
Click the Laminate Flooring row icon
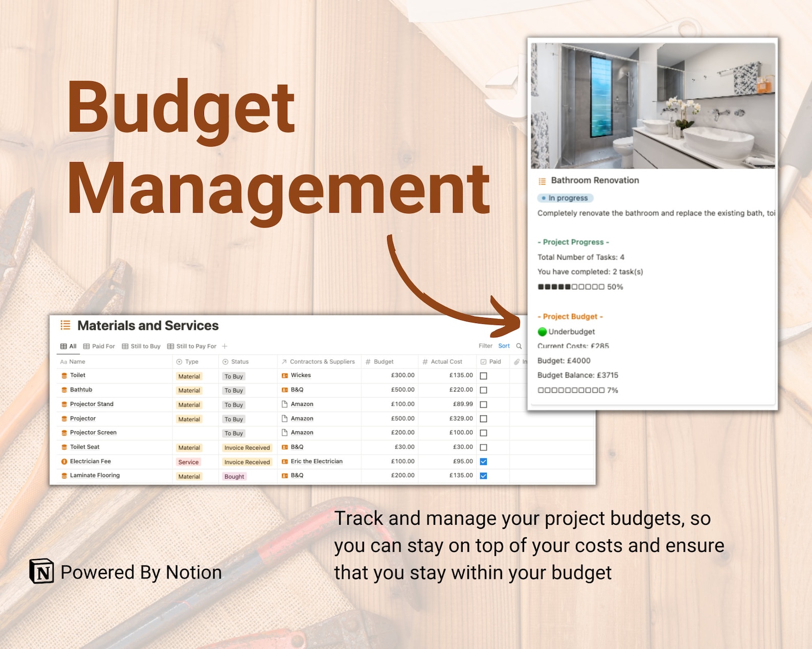[x=64, y=476]
